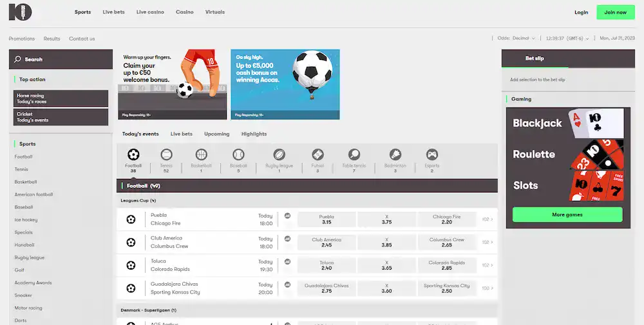Collapse the Leagues Cup (4) group
This screenshot has width=644, height=325.
pyautogui.click(x=307, y=200)
